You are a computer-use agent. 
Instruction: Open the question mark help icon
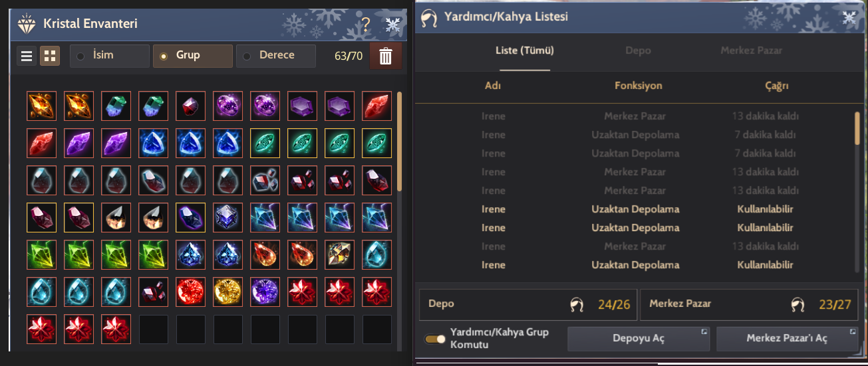[365, 25]
